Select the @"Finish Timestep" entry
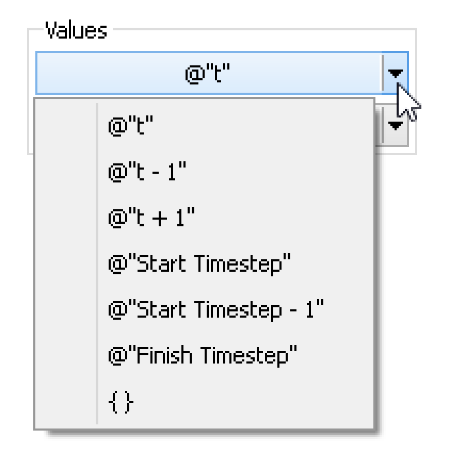Screen dimensions: 450x476 (x=202, y=357)
